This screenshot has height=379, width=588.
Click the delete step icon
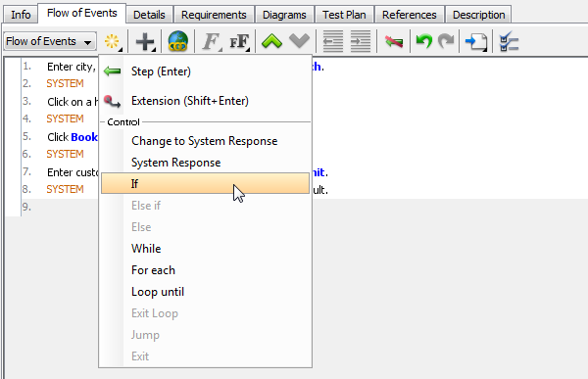pos(394,41)
